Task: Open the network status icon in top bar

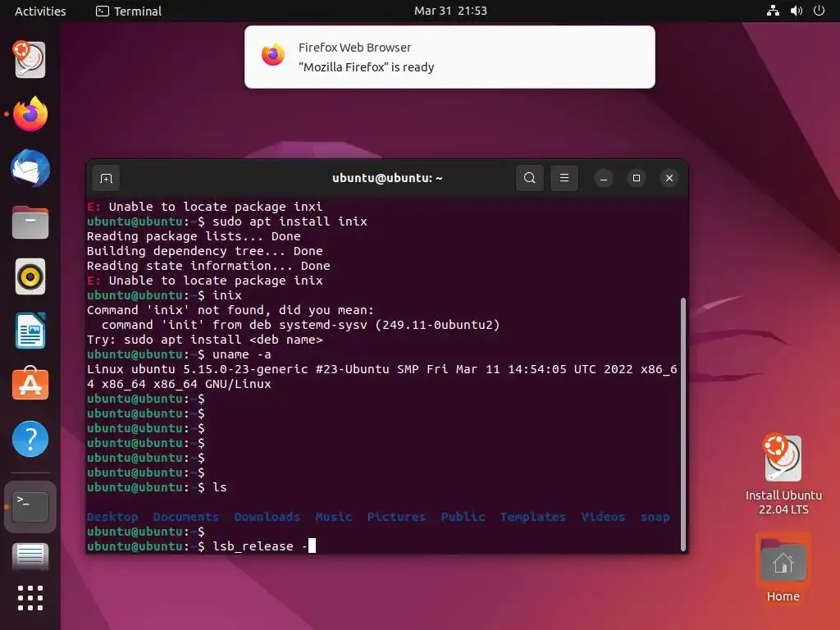Action: click(x=773, y=10)
